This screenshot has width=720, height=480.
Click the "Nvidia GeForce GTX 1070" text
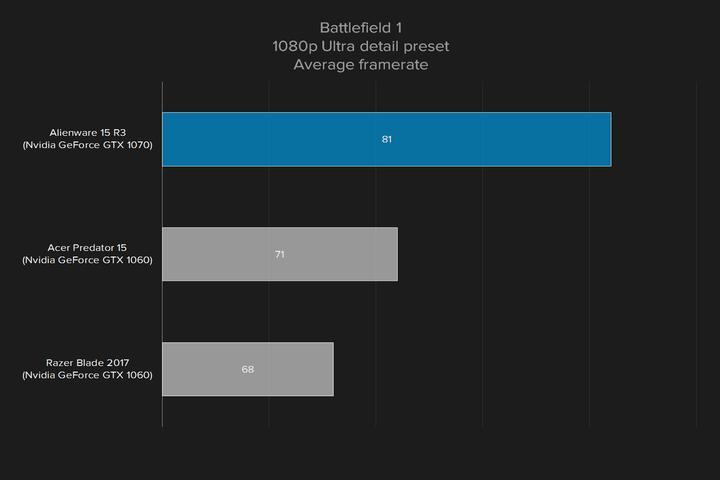click(x=87, y=146)
